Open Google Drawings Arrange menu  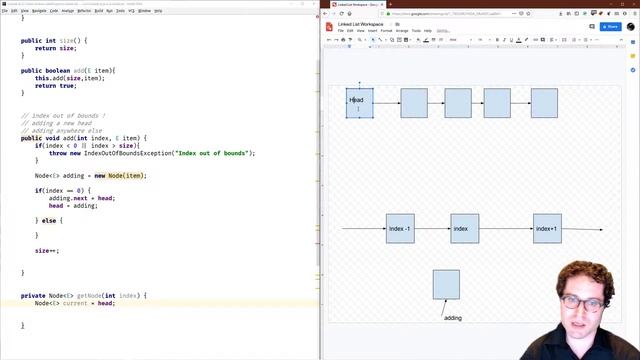(402, 31)
